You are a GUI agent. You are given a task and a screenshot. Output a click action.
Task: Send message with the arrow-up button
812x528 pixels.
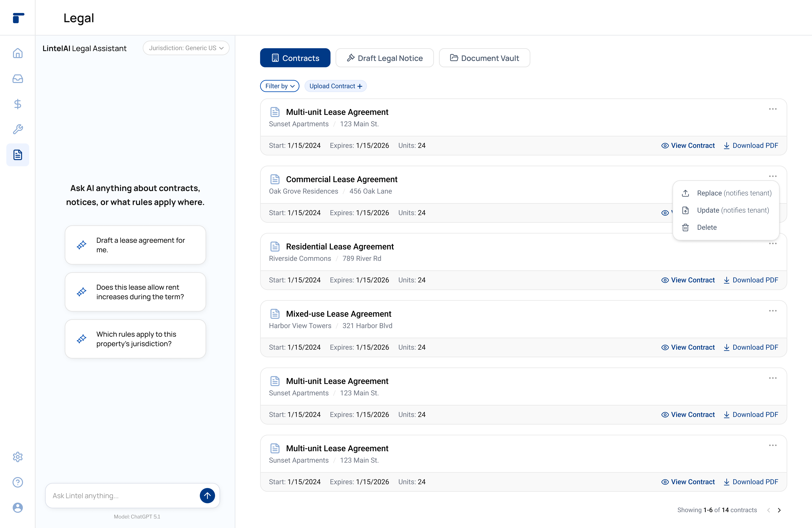coord(207,496)
